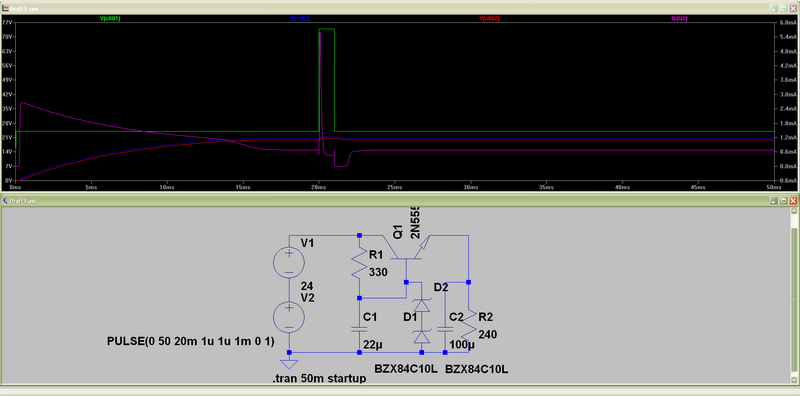
Task: Select the green V(n001) trace label
Action: (111, 18)
